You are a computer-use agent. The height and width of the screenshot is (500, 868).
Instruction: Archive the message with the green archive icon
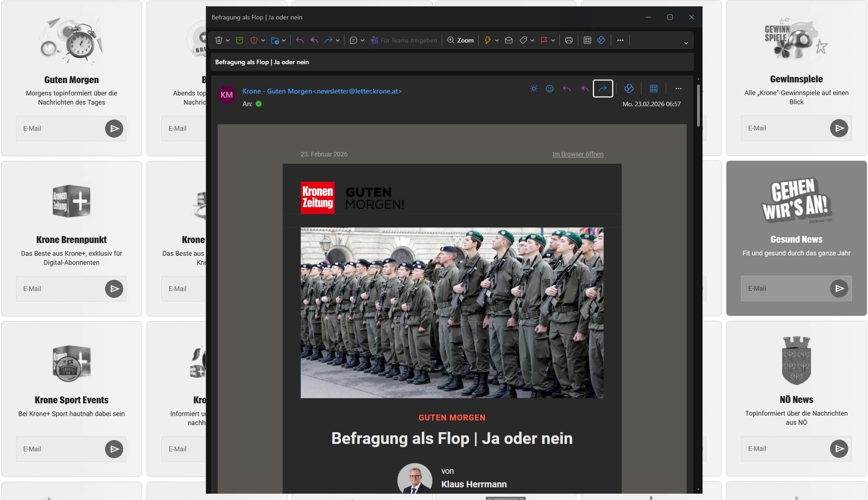point(240,40)
